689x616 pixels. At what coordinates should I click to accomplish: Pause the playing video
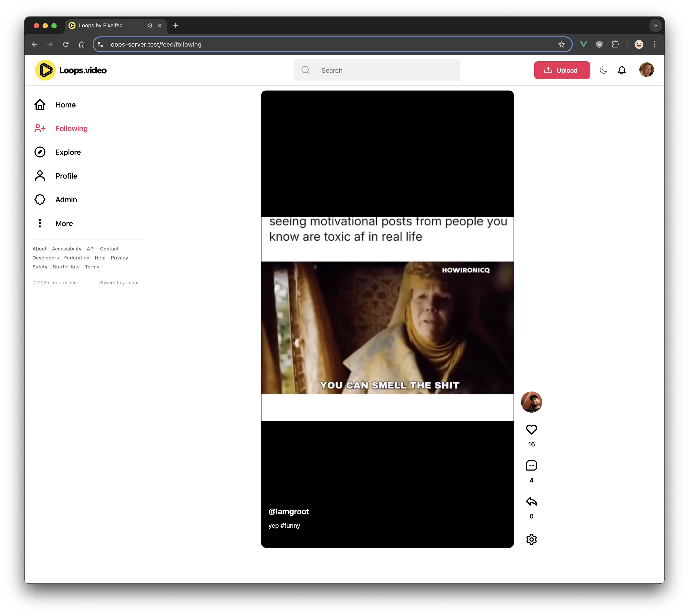point(387,319)
